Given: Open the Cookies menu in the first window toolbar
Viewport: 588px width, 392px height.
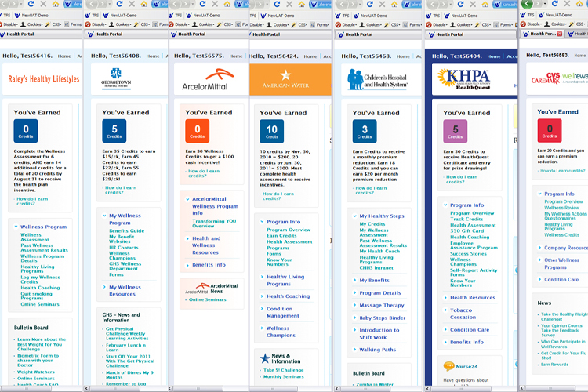Looking at the screenshot, I should (x=45, y=24).
